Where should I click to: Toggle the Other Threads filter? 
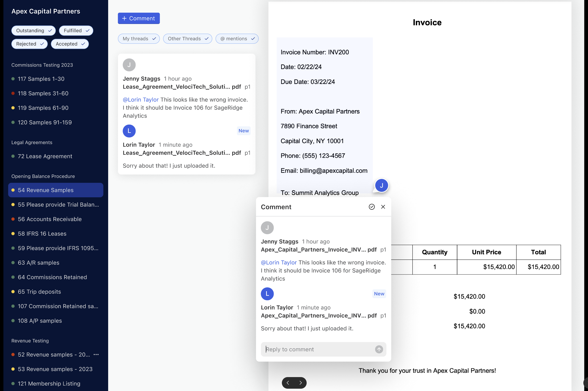pos(187,38)
